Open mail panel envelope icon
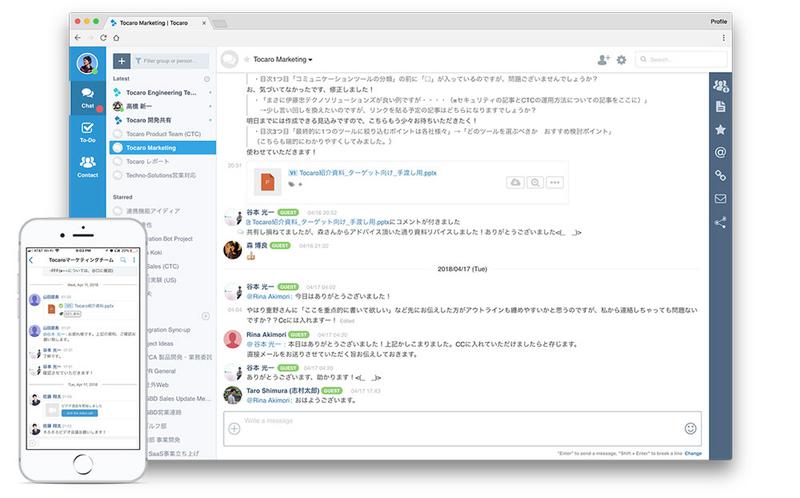The width and height of the screenshot is (800, 498). [x=720, y=198]
